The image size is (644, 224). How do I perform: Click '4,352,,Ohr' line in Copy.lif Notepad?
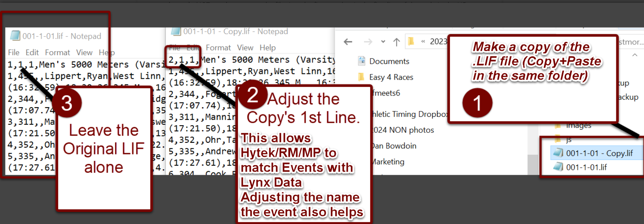tap(202, 140)
